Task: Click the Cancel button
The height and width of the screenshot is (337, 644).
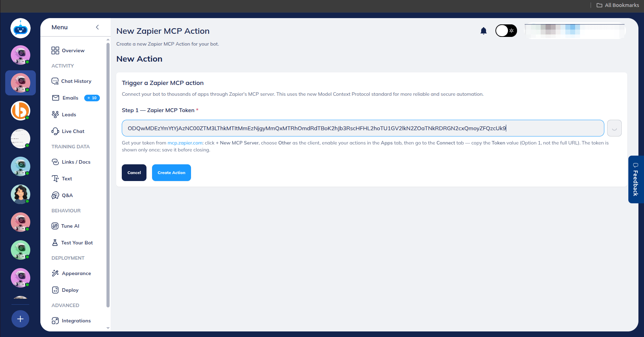Action: tap(134, 173)
